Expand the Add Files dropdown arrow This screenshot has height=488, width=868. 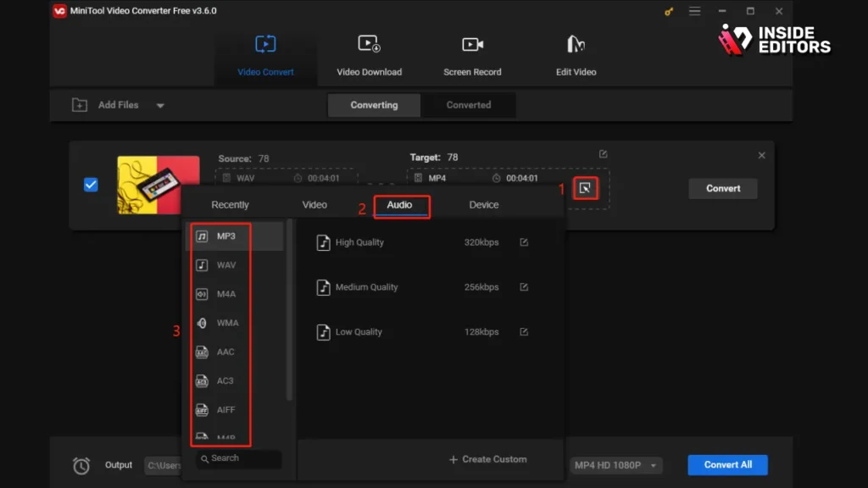[160, 105]
